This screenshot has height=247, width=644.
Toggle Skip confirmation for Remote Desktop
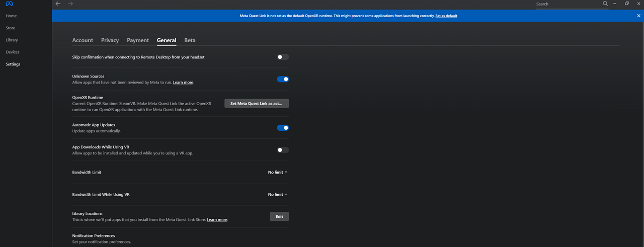tap(283, 57)
